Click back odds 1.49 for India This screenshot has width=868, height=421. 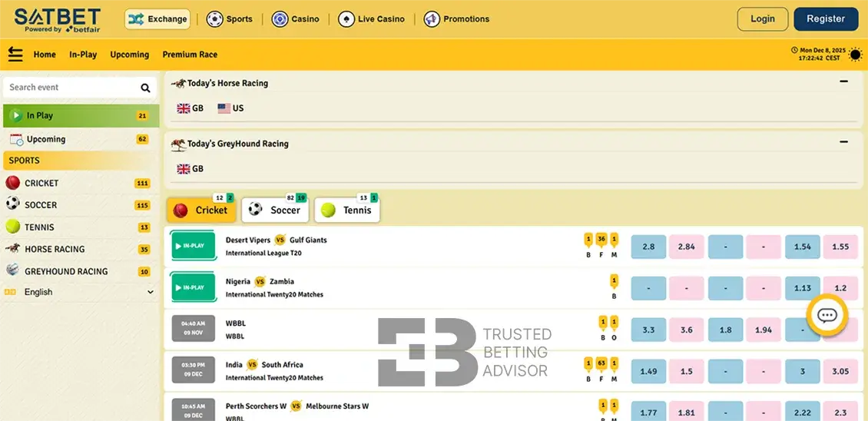[648, 371]
